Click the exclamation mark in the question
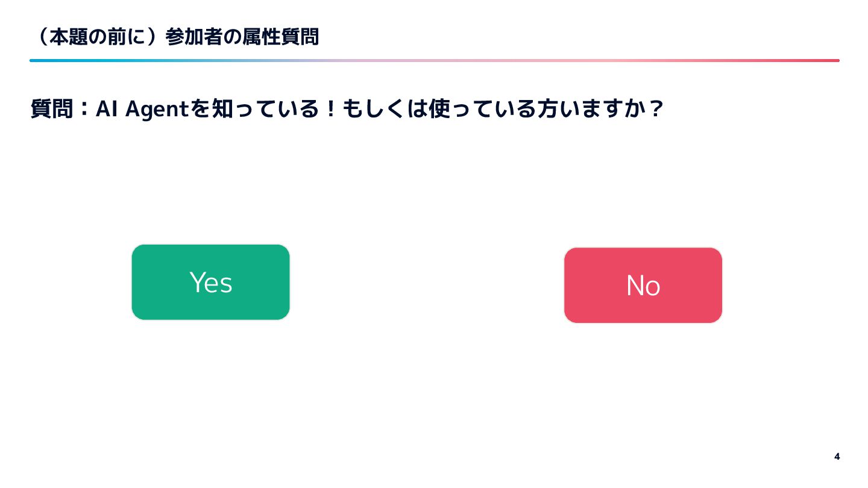This screenshot has height=488, width=868. (330, 110)
